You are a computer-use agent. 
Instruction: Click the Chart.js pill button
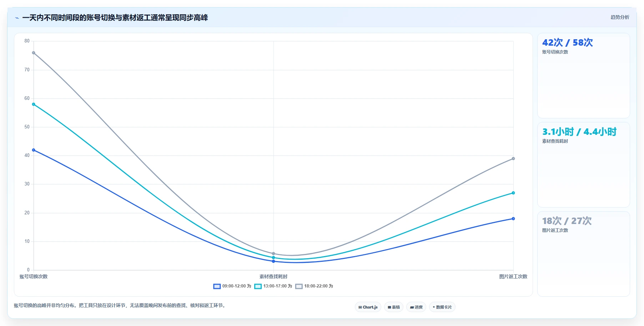coord(368,307)
